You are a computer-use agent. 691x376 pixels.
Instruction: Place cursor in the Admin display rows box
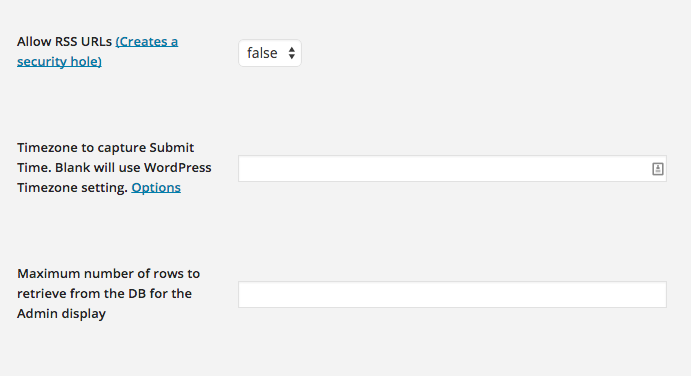(452, 294)
